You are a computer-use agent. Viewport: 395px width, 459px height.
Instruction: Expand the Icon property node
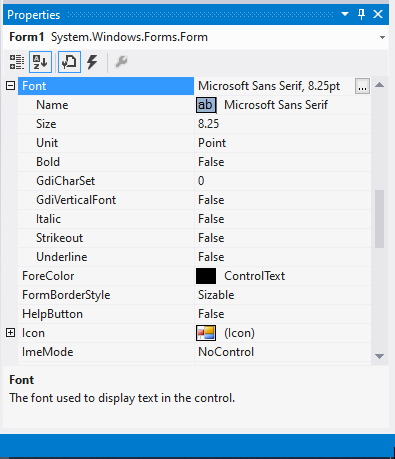pos(10,333)
